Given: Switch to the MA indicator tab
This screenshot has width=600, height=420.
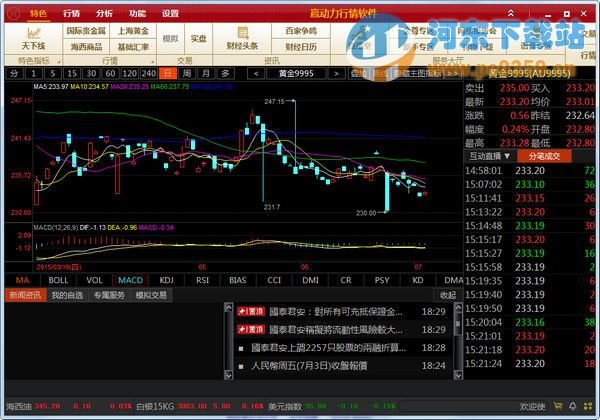Looking at the screenshot, I should pos(22,280).
